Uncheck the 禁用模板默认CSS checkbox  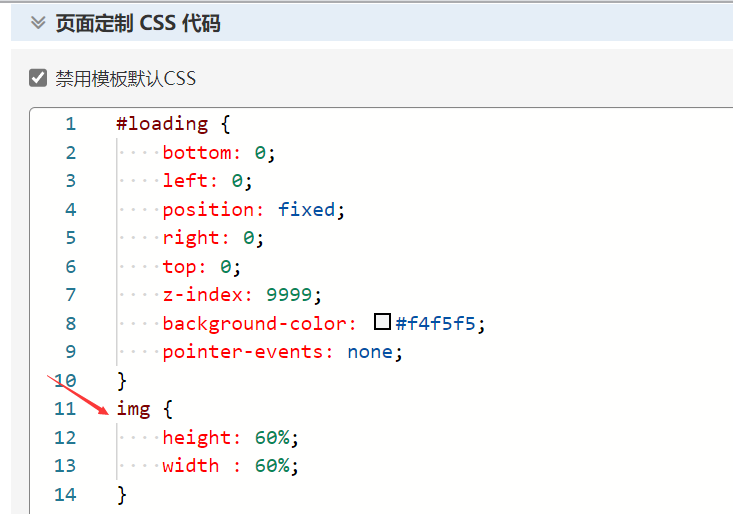tap(39, 78)
